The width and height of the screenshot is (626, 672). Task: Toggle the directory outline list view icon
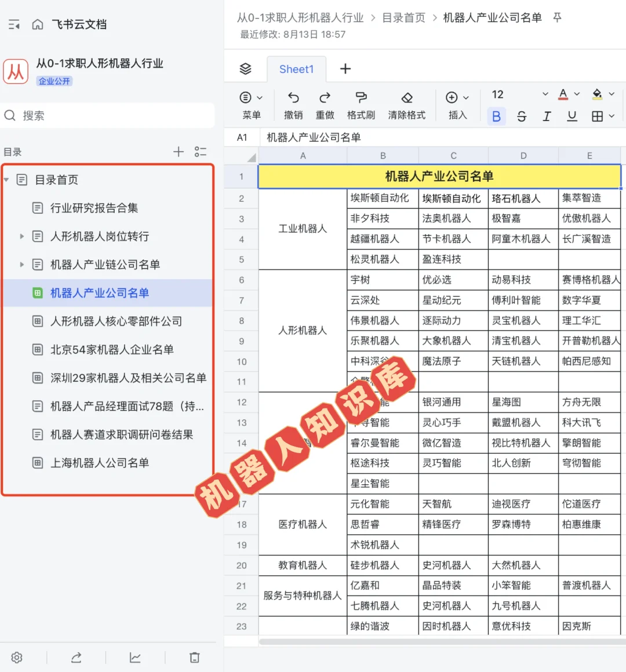tap(200, 151)
